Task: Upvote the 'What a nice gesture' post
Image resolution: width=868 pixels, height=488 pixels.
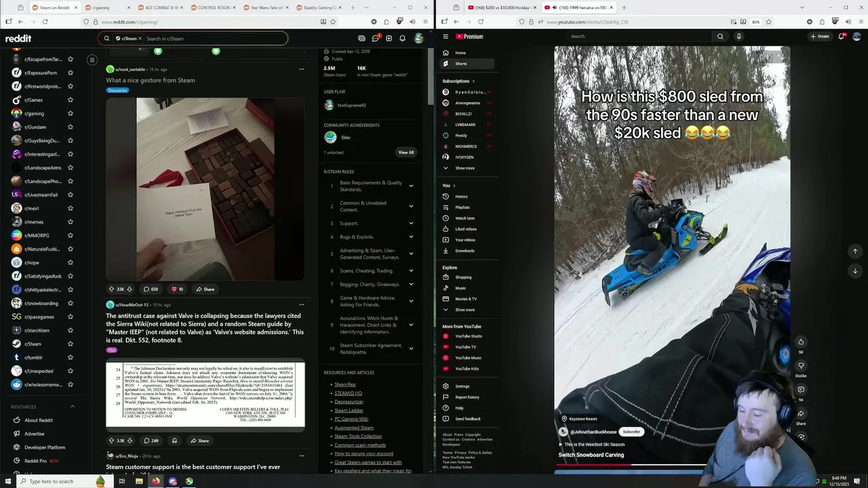Action: tap(112, 289)
